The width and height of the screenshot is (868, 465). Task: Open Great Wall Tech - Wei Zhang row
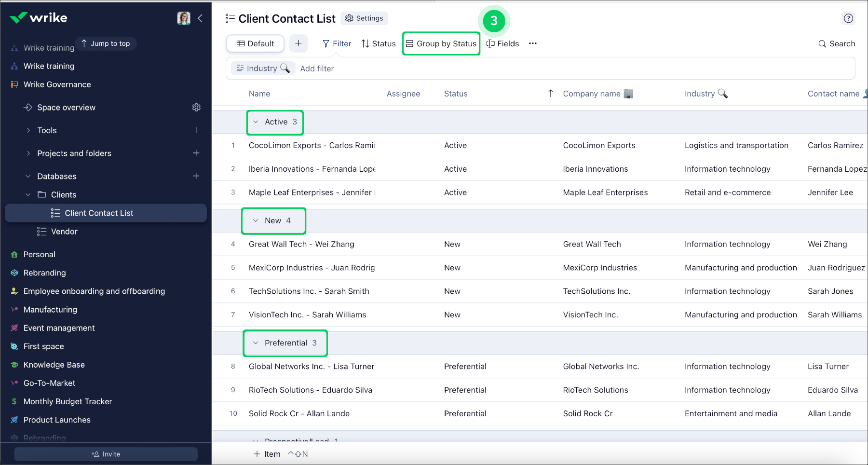point(301,244)
